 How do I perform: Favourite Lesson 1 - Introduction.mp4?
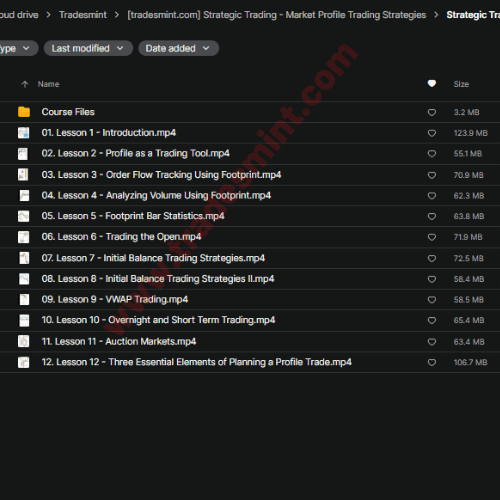coord(432,133)
